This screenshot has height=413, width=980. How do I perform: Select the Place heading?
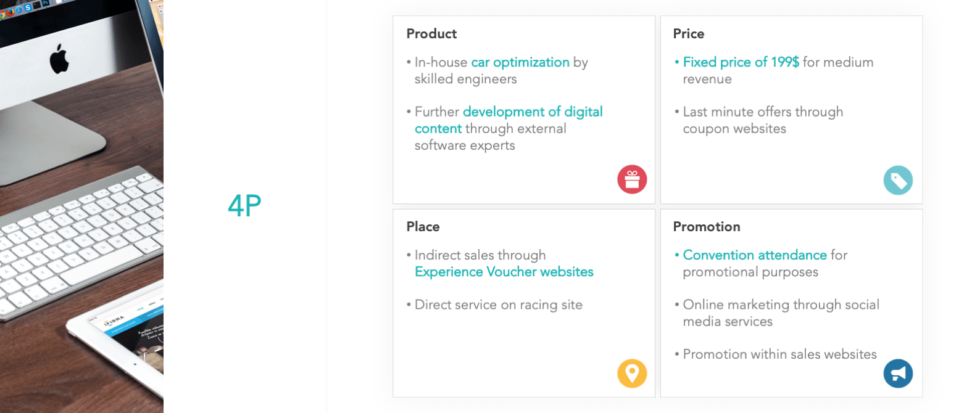[x=423, y=227]
